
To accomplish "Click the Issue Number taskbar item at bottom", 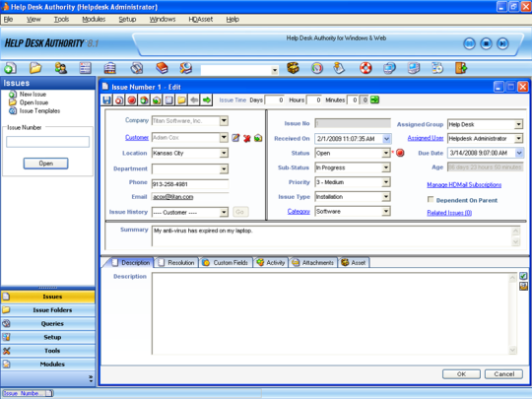I will point(28,393).
